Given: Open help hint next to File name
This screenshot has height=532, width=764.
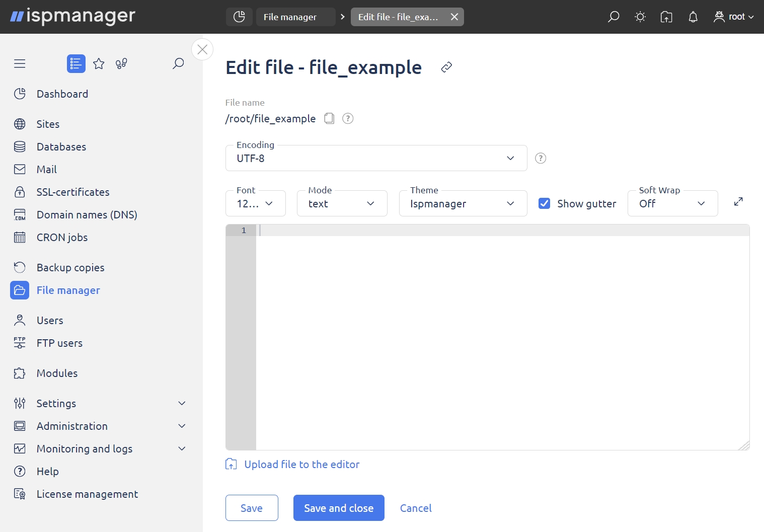Looking at the screenshot, I should click(348, 118).
